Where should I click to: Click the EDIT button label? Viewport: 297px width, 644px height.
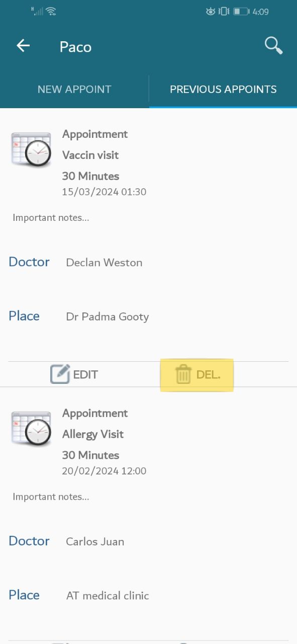[85, 374]
